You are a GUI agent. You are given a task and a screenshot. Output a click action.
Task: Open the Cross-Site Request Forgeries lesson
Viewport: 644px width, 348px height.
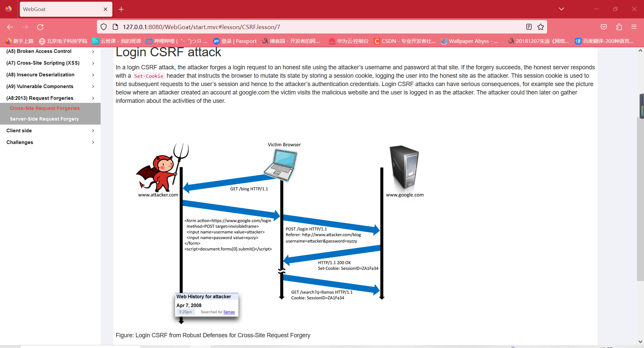[x=45, y=108]
